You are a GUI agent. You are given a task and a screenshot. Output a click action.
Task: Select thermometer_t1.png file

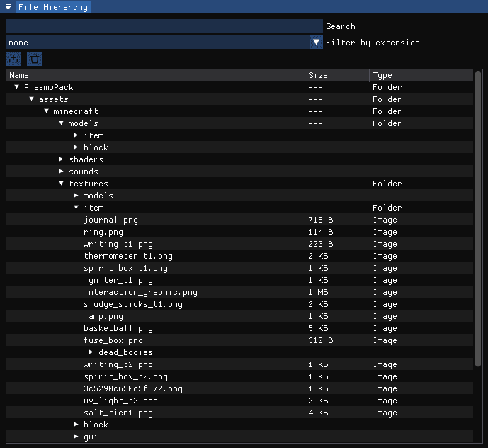(128, 256)
